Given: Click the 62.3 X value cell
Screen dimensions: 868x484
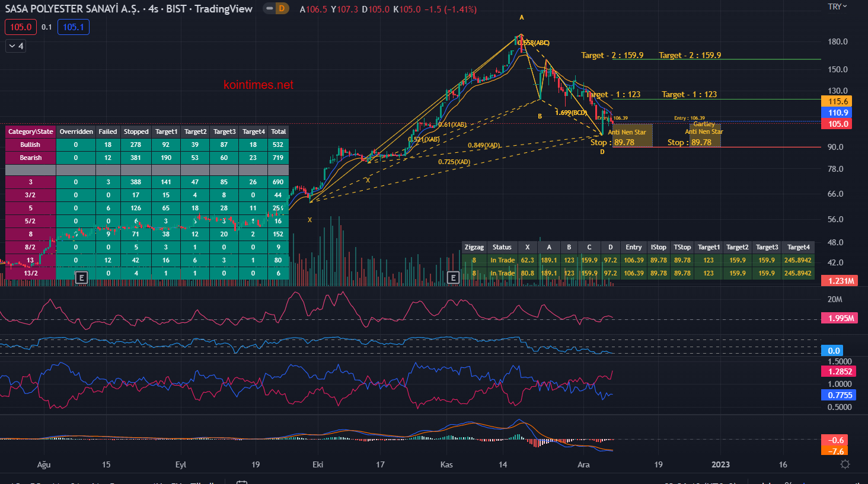Looking at the screenshot, I should pyautogui.click(x=528, y=260).
